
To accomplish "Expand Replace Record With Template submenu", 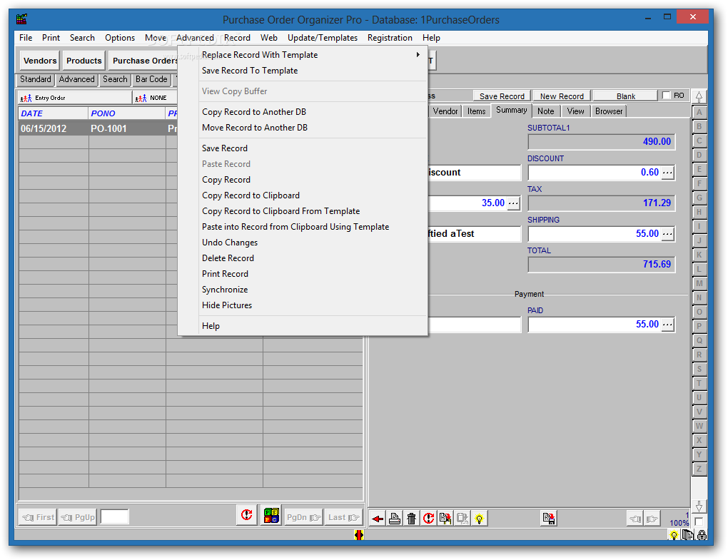I will (302, 55).
